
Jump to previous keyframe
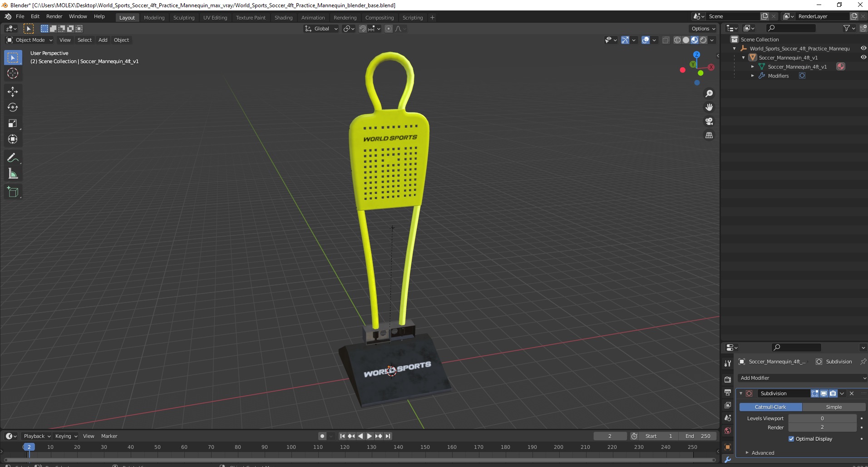pos(351,436)
